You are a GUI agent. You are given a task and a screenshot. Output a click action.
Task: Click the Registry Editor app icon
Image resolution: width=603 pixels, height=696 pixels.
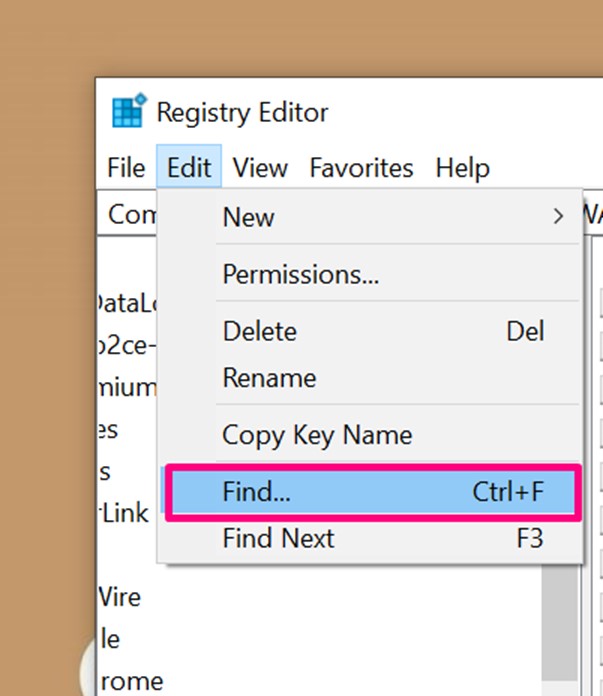pyautogui.click(x=129, y=111)
